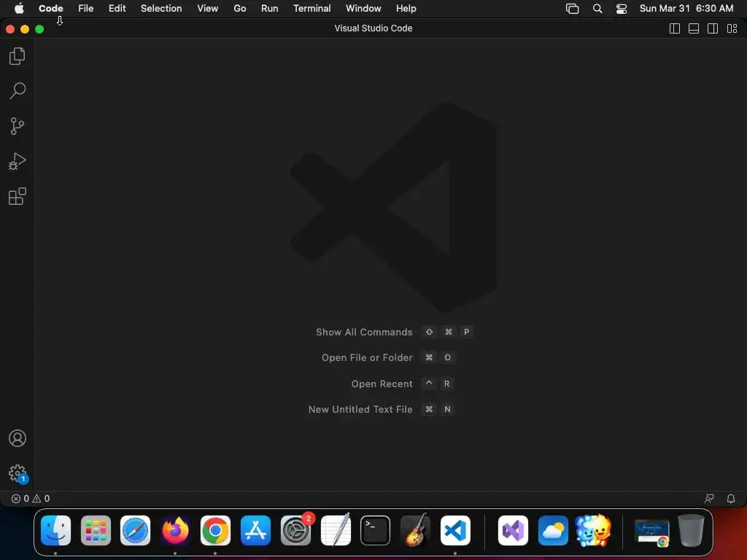This screenshot has width=747, height=560.
Task: Open the Go menu
Action: (239, 9)
